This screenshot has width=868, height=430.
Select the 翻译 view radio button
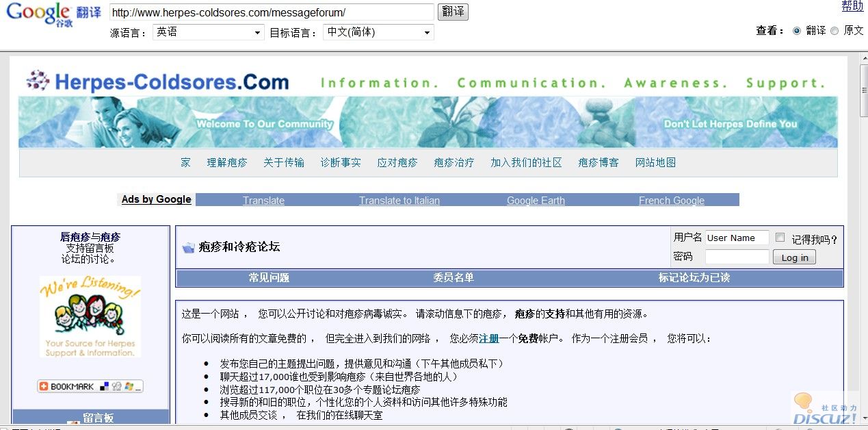(x=796, y=31)
